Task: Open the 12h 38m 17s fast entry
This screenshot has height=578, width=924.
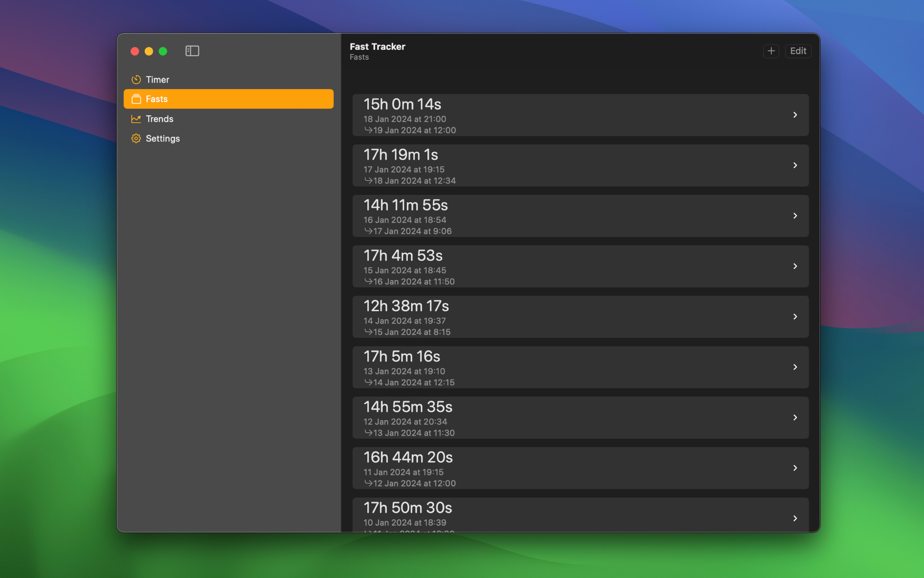Action: point(580,317)
